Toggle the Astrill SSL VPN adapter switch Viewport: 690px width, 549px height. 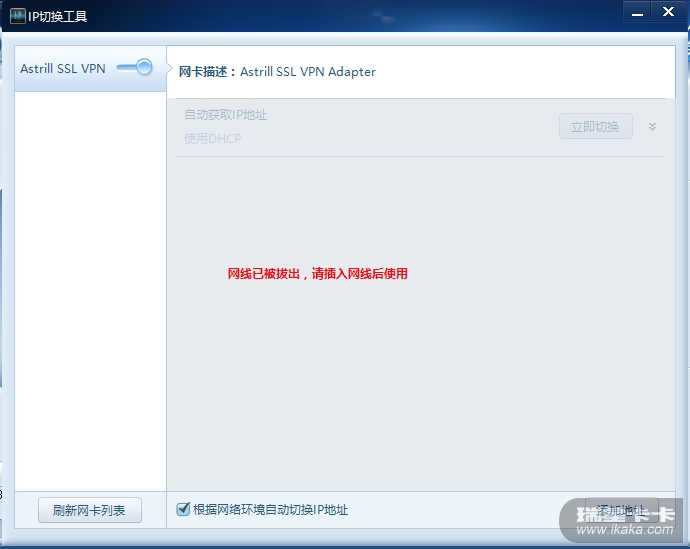(135, 67)
